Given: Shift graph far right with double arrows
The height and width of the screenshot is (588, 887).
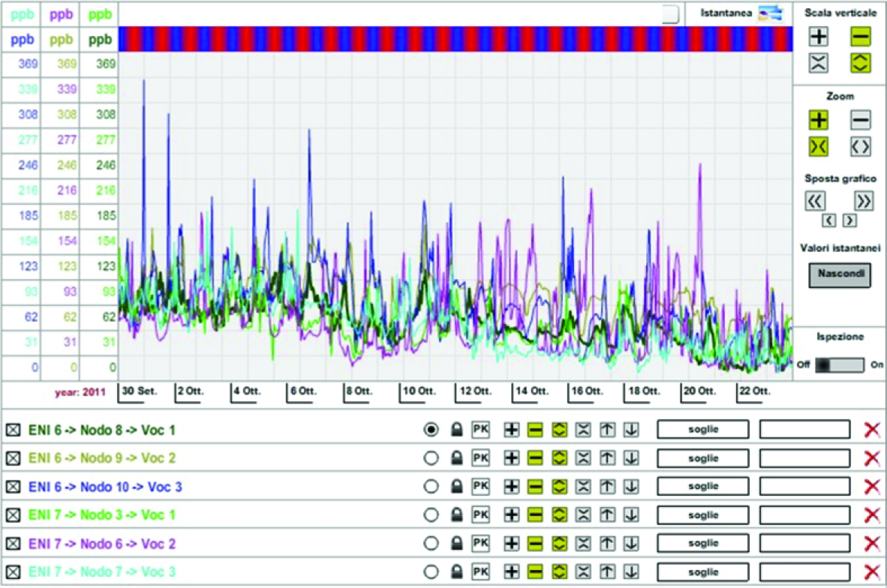Looking at the screenshot, I should [x=863, y=201].
